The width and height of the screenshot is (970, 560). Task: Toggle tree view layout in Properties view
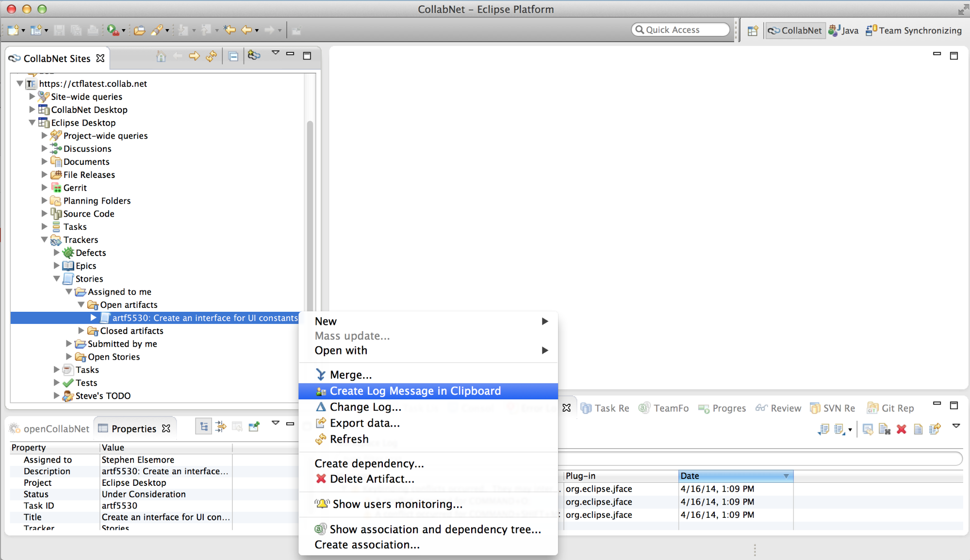pos(203,427)
